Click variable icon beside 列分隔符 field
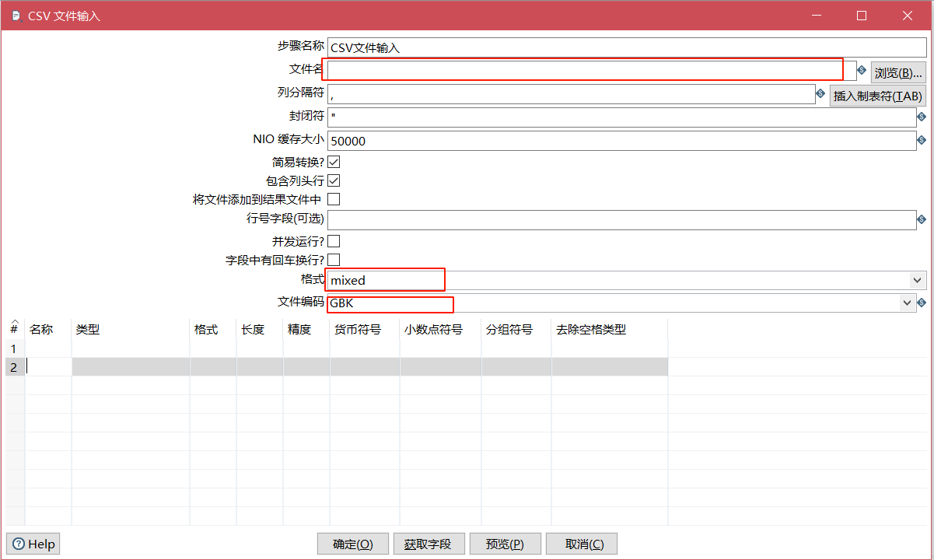934x560 pixels. point(820,93)
